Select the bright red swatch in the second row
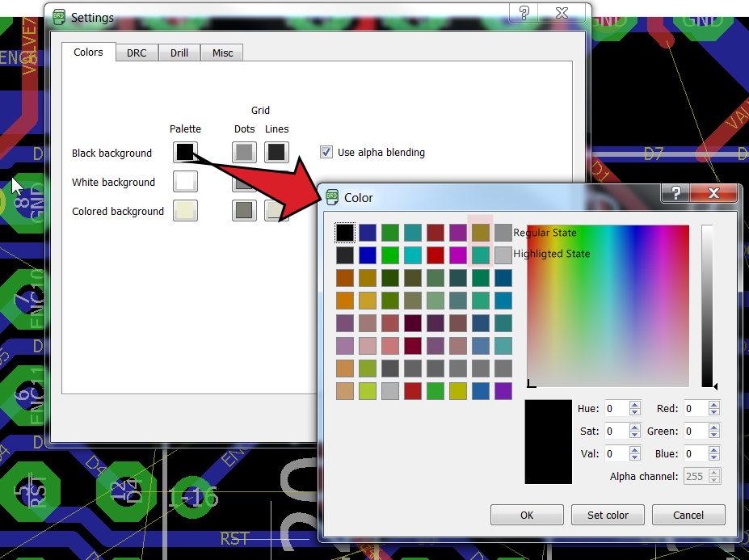The width and height of the screenshot is (749, 560). click(436, 255)
